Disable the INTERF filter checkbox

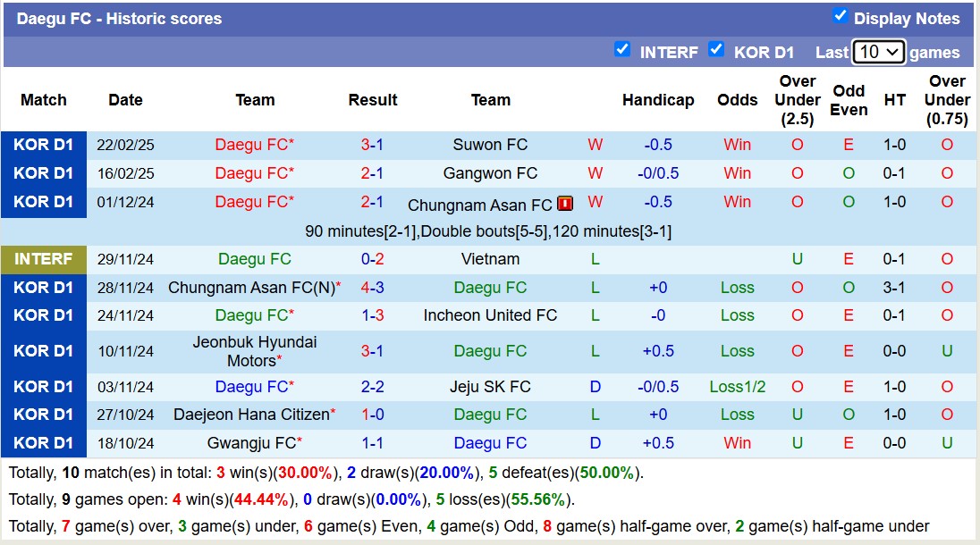pyautogui.click(x=622, y=50)
